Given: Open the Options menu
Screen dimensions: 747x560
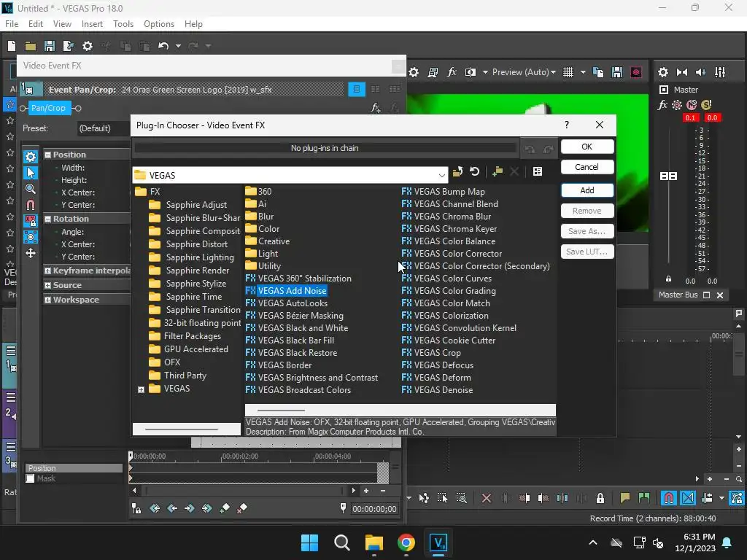Looking at the screenshot, I should click(158, 24).
